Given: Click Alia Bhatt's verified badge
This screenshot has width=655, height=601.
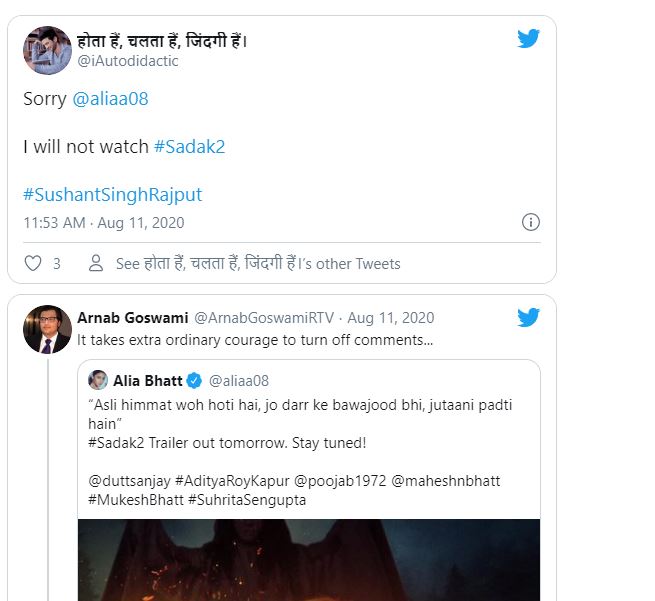Looking at the screenshot, I should click(x=195, y=381).
